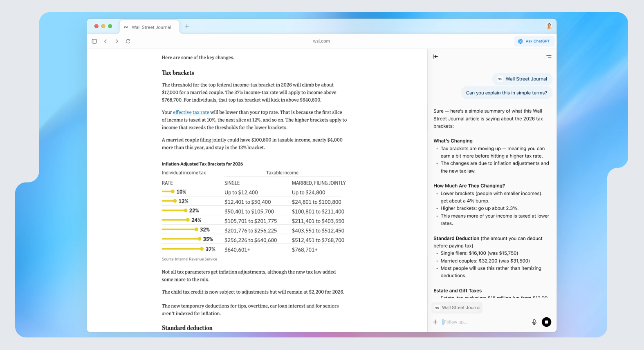Viewport: 644px width, 350px height.
Task: Focus the Follow up message field
Action: [485, 322]
